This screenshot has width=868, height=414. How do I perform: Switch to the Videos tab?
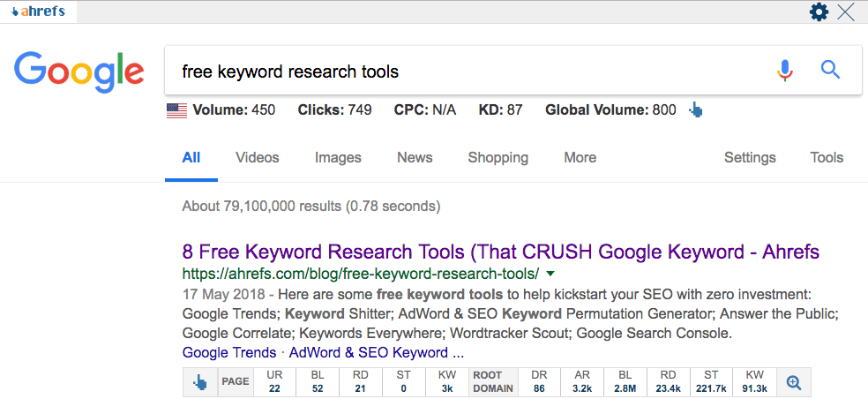(257, 158)
